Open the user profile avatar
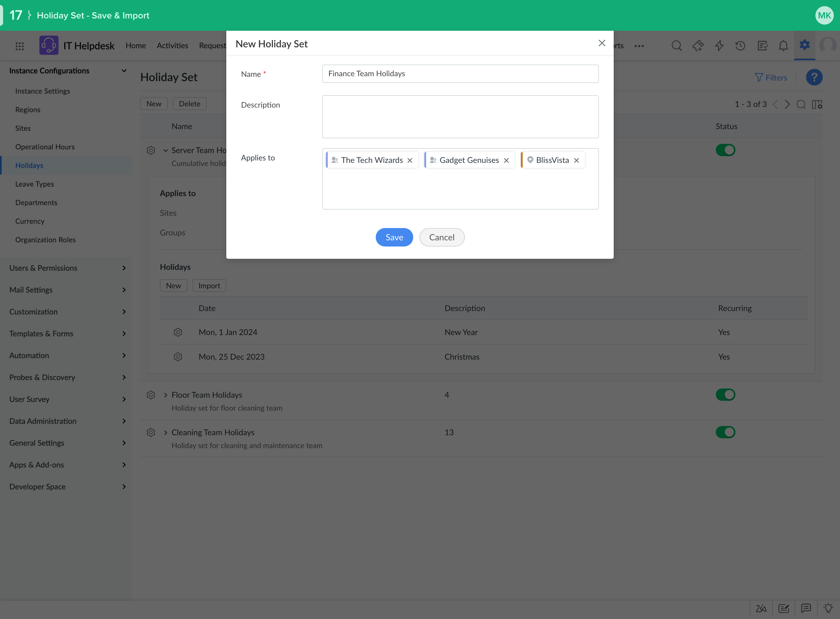840x619 pixels. pyautogui.click(x=828, y=45)
